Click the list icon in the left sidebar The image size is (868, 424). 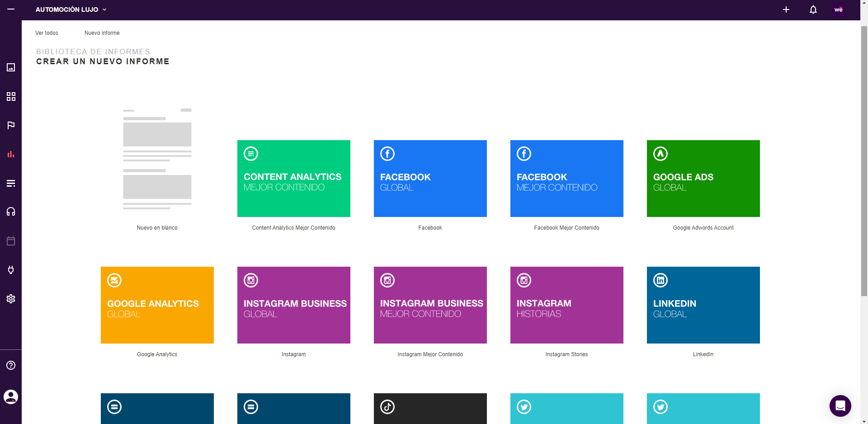11,183
